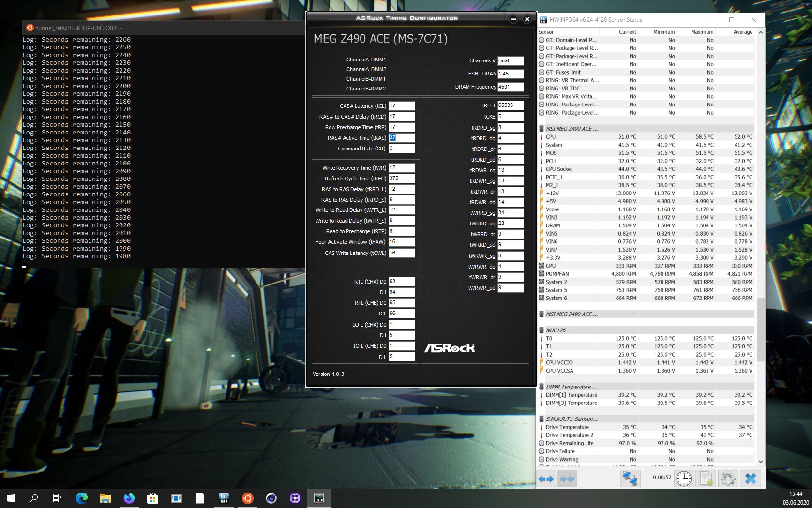Start sensor logging with the log file icon
The image size is (812, 508).
point(707,478)
